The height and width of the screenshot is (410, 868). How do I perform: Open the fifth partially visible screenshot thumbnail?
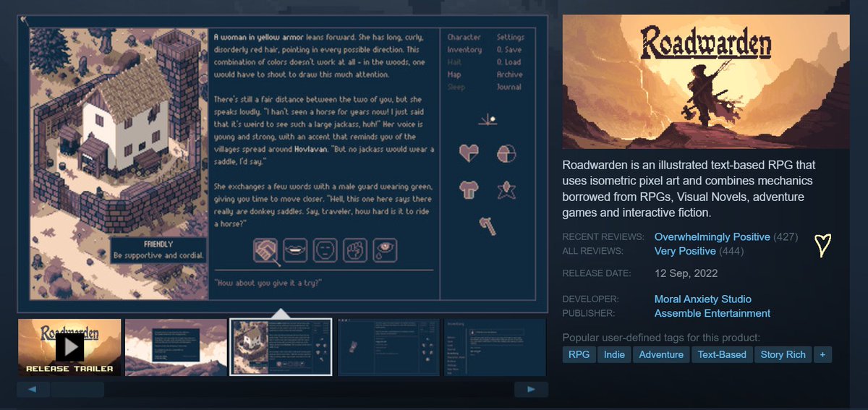click(495, 347)
